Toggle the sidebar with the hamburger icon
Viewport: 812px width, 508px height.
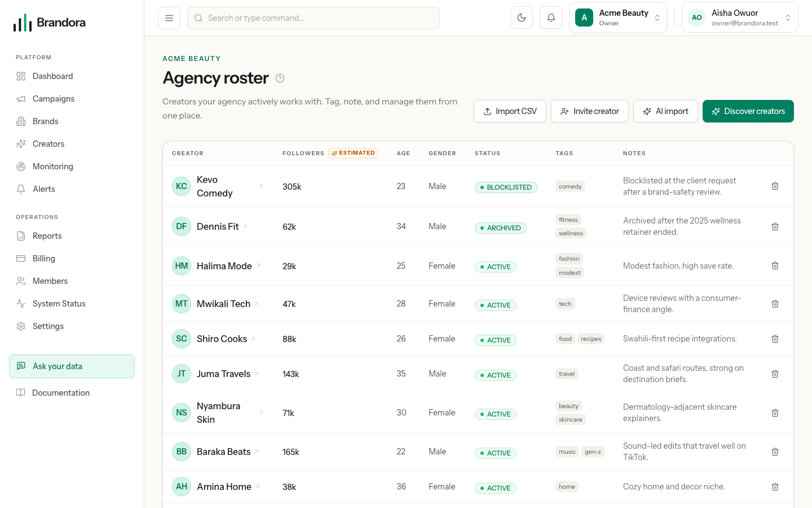pyautogui.click(x=169, y=18)
